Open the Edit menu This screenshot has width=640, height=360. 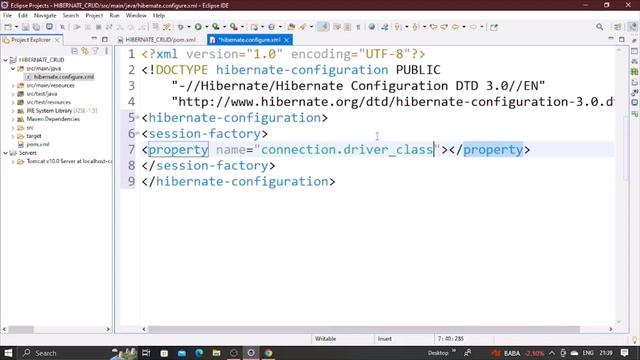pos(23,16)
